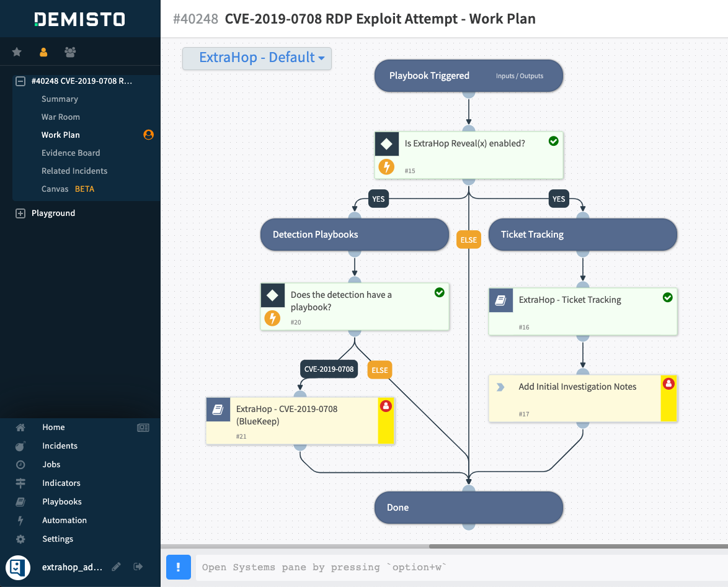Switch to the War Room tab
Image resolution: width=728 pixels, height=587 pixels.
coord(60,117)
